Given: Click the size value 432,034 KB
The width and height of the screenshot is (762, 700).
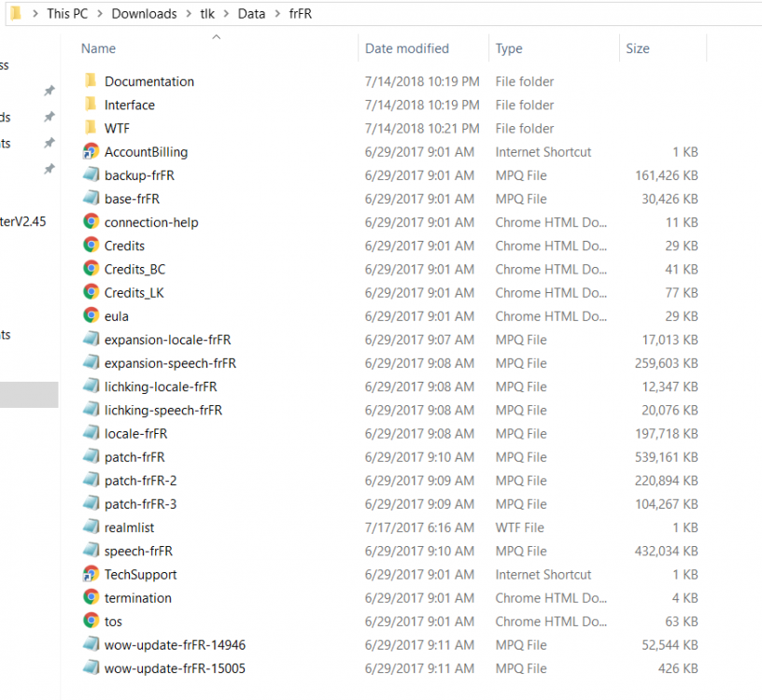Looking at the screenshot, I should click(x=666, y=551).
